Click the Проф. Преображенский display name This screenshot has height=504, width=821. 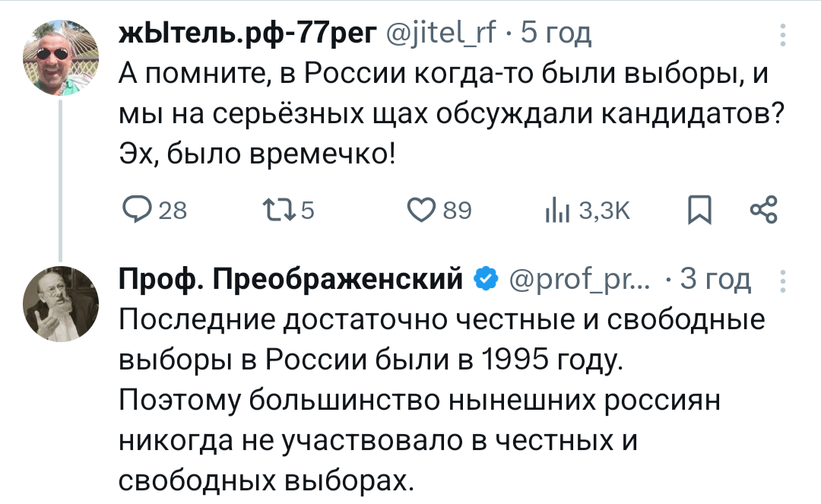pos(292,281)
